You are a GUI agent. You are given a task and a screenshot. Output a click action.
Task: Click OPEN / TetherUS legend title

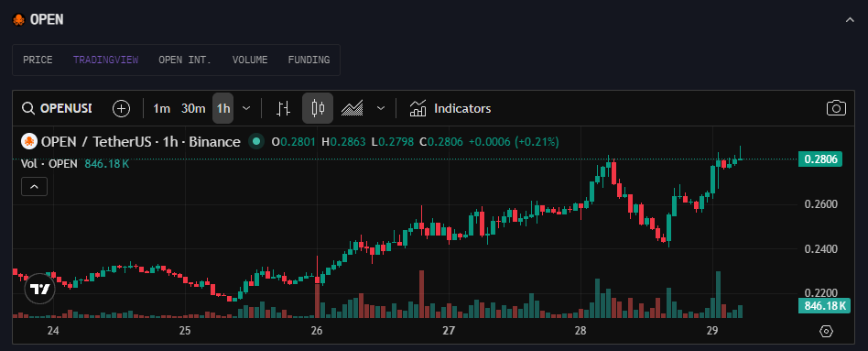click(x=141, y=141)
